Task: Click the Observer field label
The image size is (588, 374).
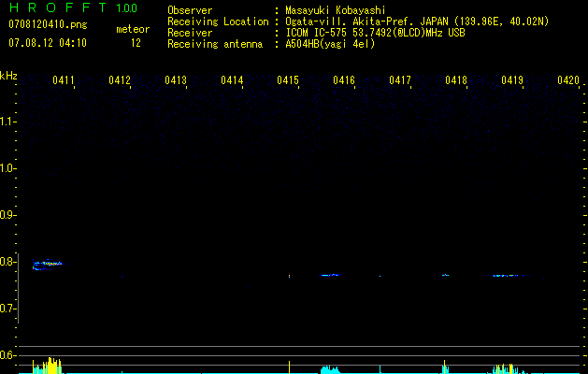Action: click(190, 10)
